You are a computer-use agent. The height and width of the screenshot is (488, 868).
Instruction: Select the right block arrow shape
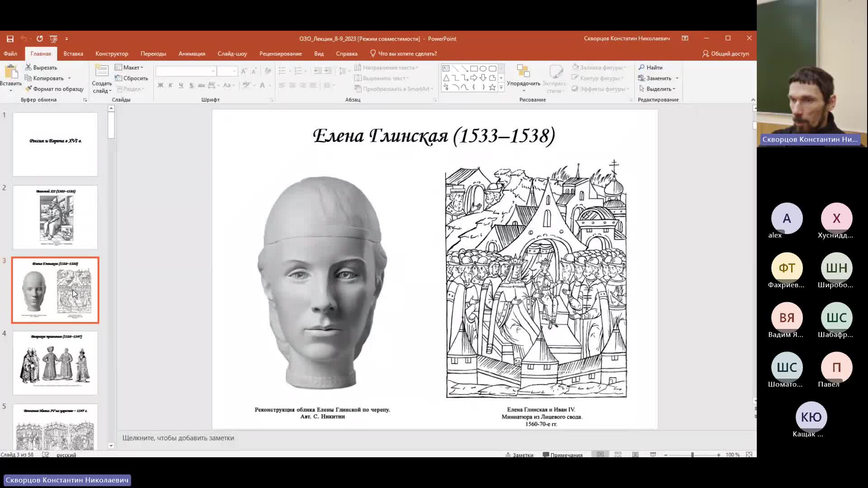[474, 78]
